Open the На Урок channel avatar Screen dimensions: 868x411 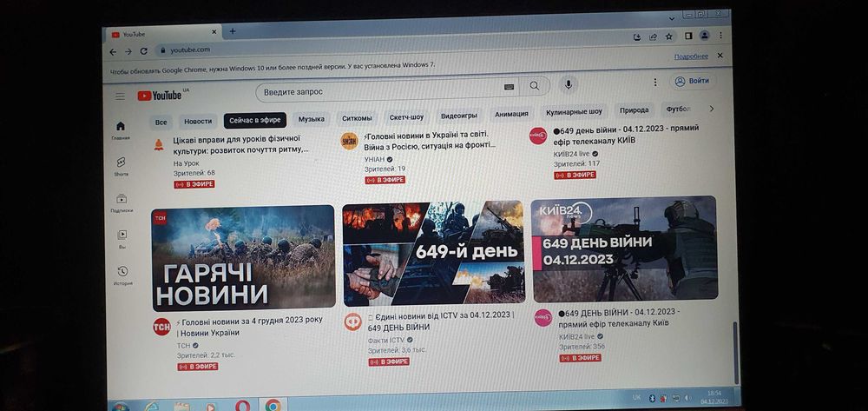coord(158,144)
